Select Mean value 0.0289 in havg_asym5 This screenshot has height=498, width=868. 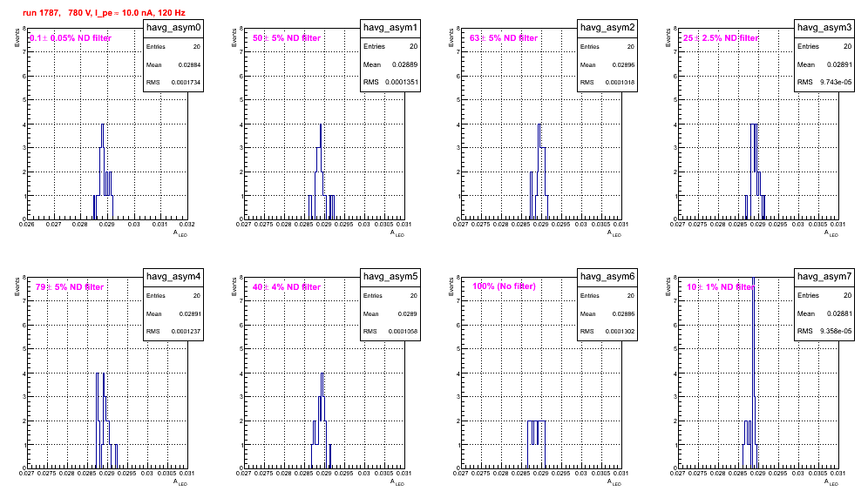(408, 313)
